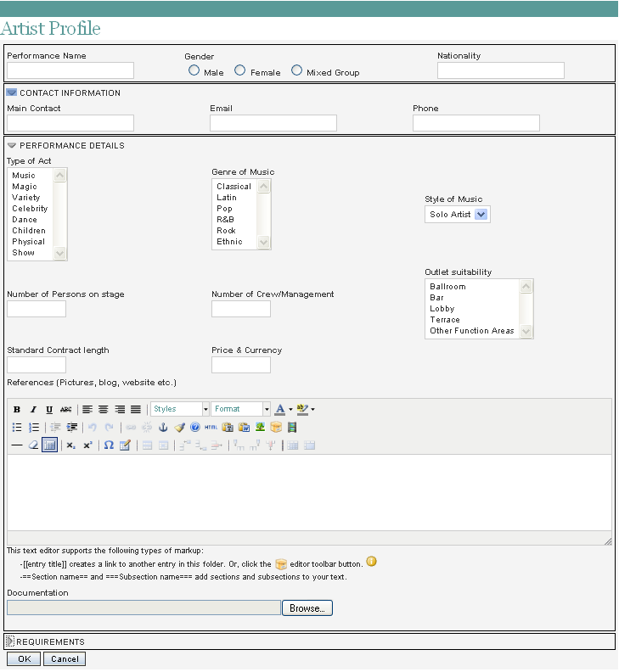Collapse the Performance Details section

(12, 146)
